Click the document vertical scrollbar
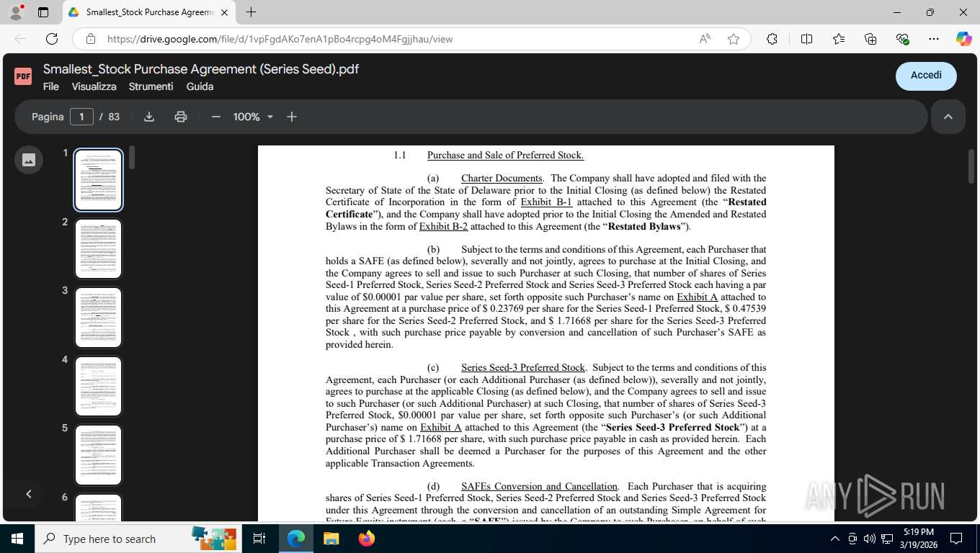The height and width of the screenshot is (553, 980). click(x=971, y=166)
